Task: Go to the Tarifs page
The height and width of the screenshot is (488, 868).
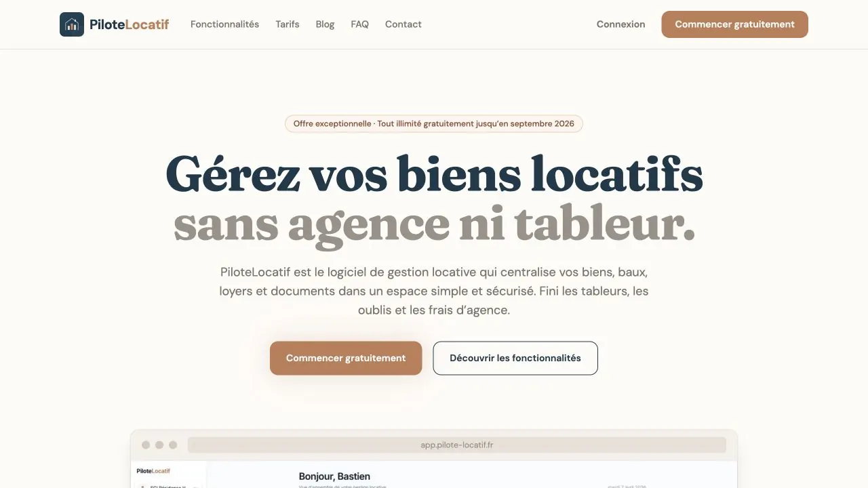Action: click(x=288, y=24)
